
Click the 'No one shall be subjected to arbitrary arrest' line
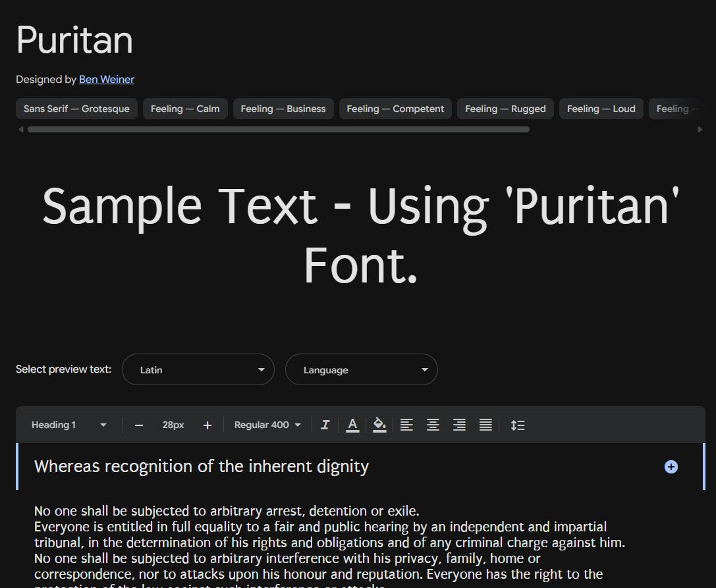(x=227, y=511)
